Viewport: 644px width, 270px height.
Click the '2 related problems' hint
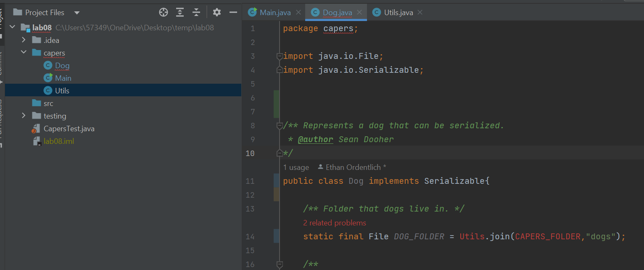click(x=335, y=223)
